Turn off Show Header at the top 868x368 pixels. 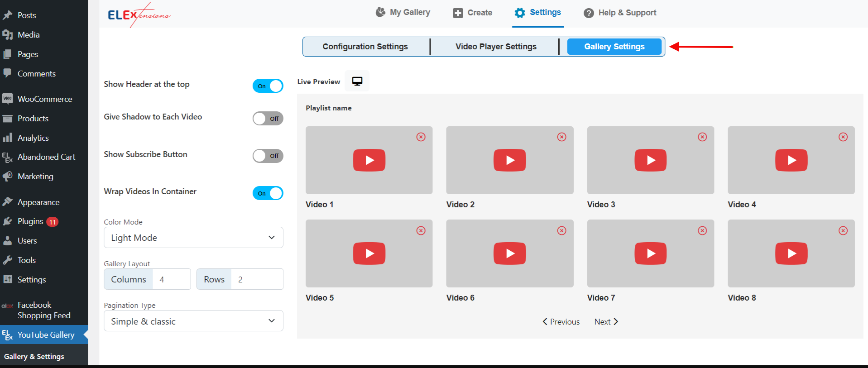click(x=268, y=86)
